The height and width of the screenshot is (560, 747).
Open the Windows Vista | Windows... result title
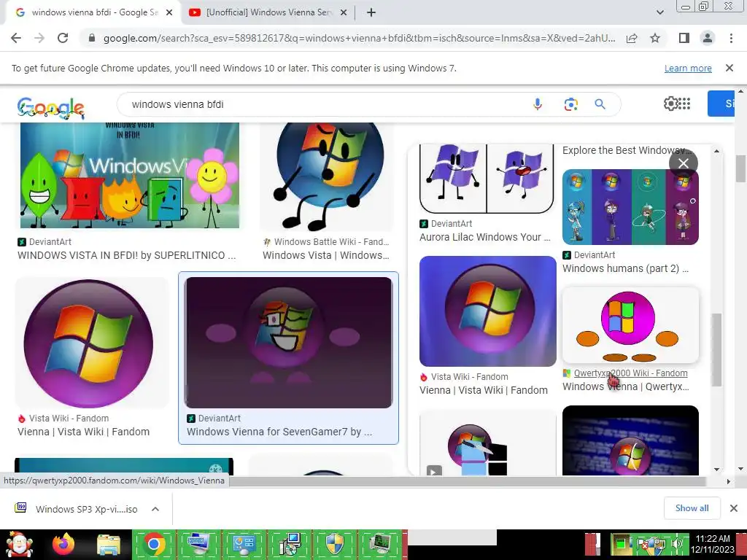coord(326,255)
